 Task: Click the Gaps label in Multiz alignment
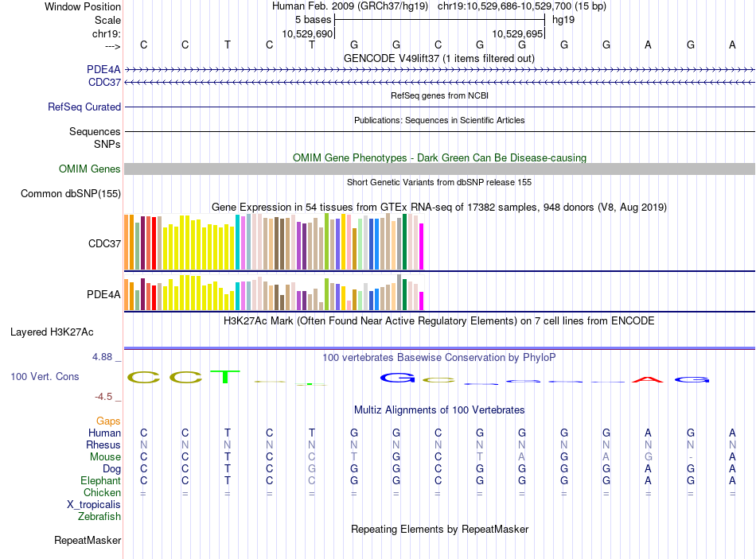point(108,421)
